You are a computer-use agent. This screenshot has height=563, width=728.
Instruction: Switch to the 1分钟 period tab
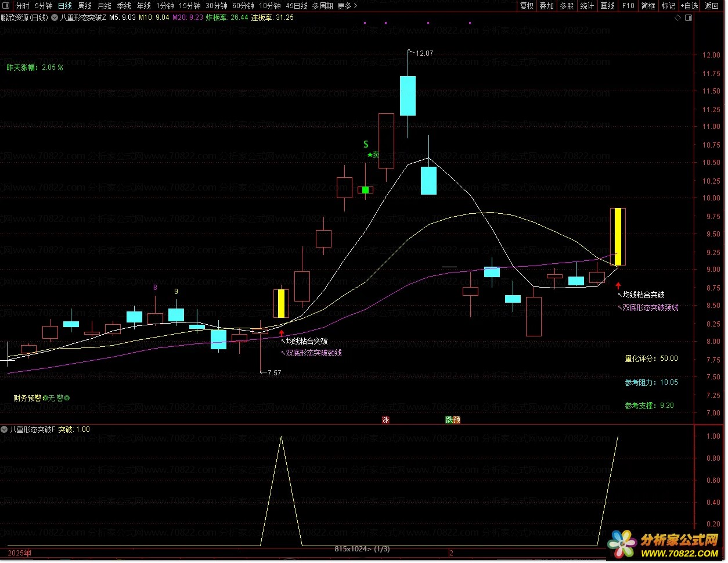click(165, 6)
